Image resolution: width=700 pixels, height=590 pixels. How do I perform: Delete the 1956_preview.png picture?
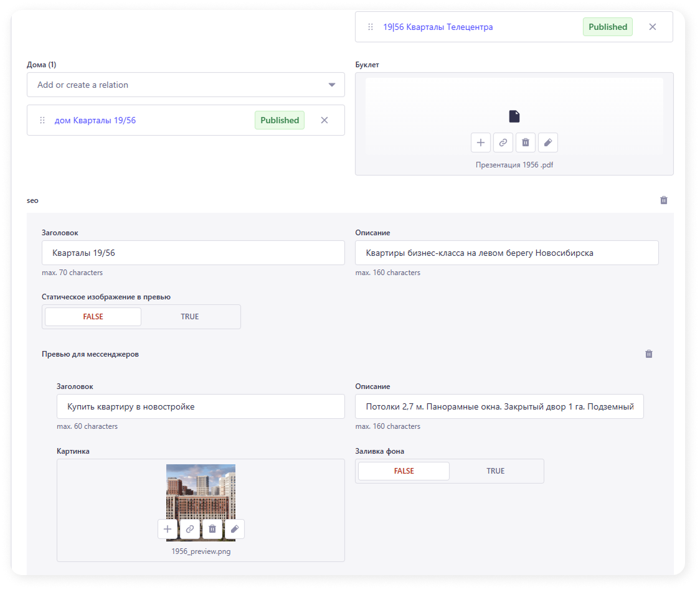pyautogui.click(x=212, y=529)
